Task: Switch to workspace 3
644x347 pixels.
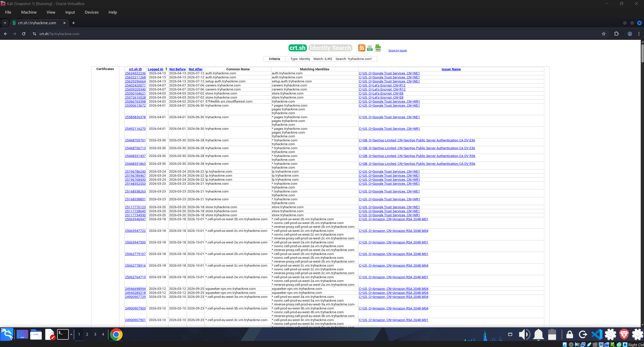Action: click(x=95, y=334)
